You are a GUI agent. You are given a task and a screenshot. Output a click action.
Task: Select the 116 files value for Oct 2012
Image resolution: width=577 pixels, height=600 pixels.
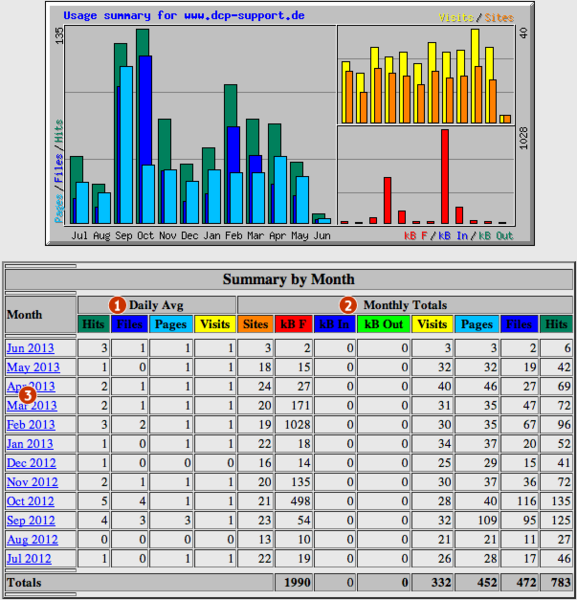tap(526, 501)
